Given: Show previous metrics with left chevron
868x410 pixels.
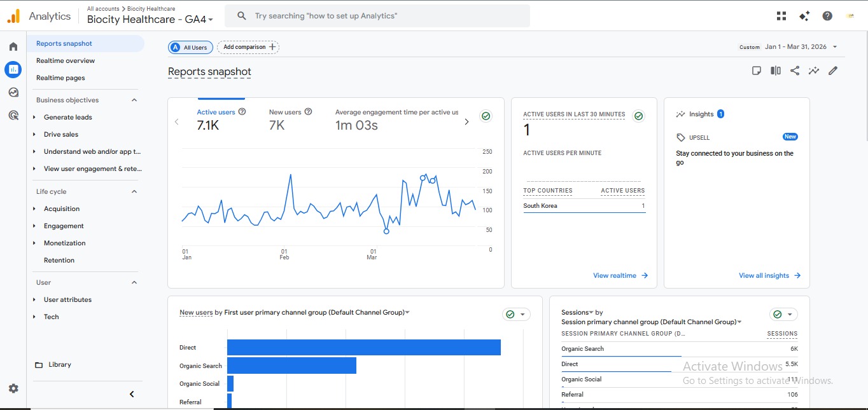Looking at the screenshot, I should pos(177,121).
